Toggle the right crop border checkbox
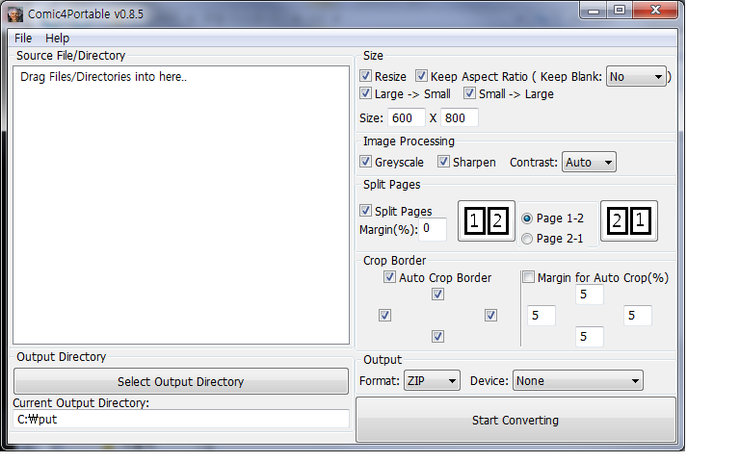 pos(491,315)
